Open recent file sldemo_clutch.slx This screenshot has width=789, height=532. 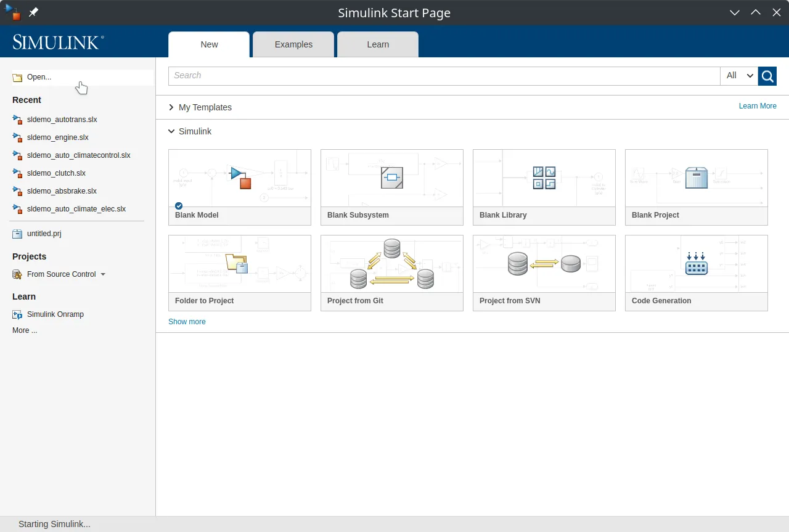pyautogui.click(x=56, y=173)
